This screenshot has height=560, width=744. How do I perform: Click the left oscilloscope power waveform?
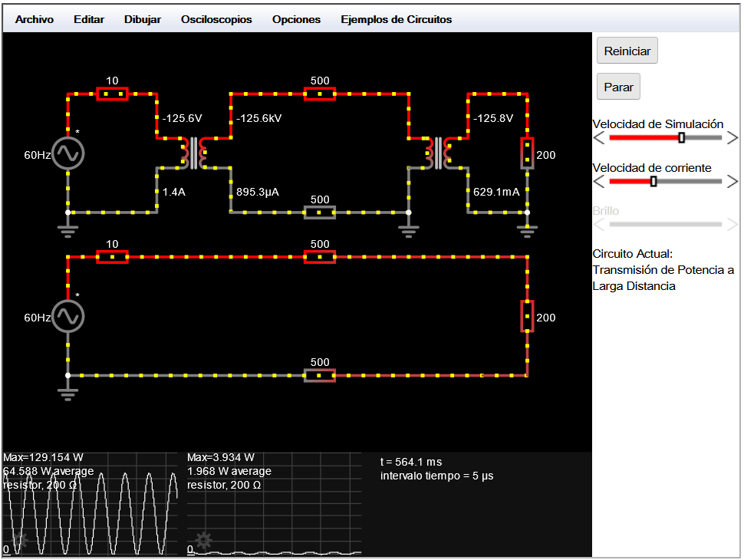[91, 512]
